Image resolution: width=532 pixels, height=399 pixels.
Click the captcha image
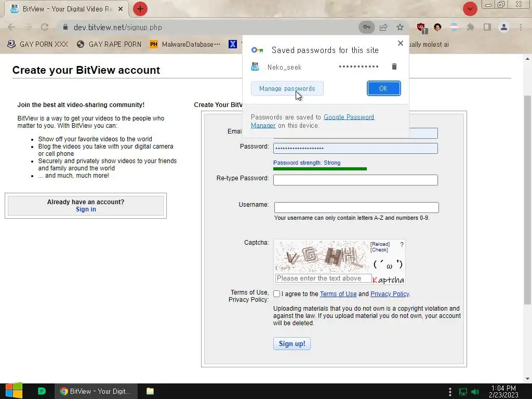point(322,257)
